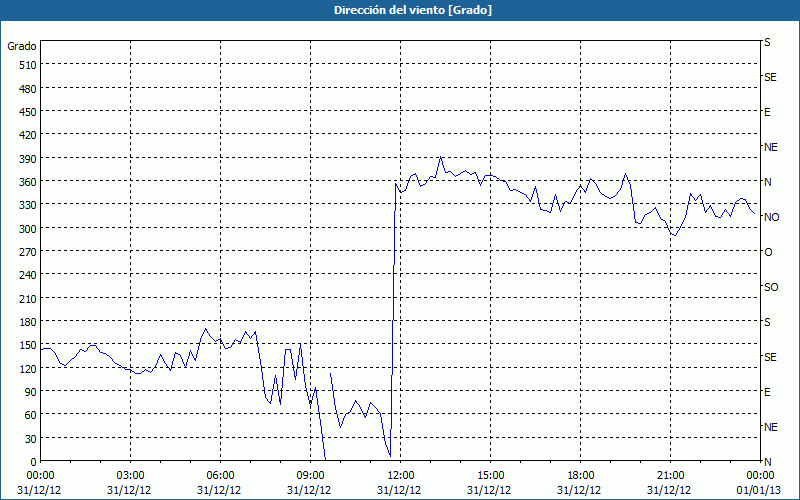Image resolution: width=800 pixels, height=500 pixels.
Task: Click the 31/12/12 date under 06:00
Action: (x=219, y=490)
